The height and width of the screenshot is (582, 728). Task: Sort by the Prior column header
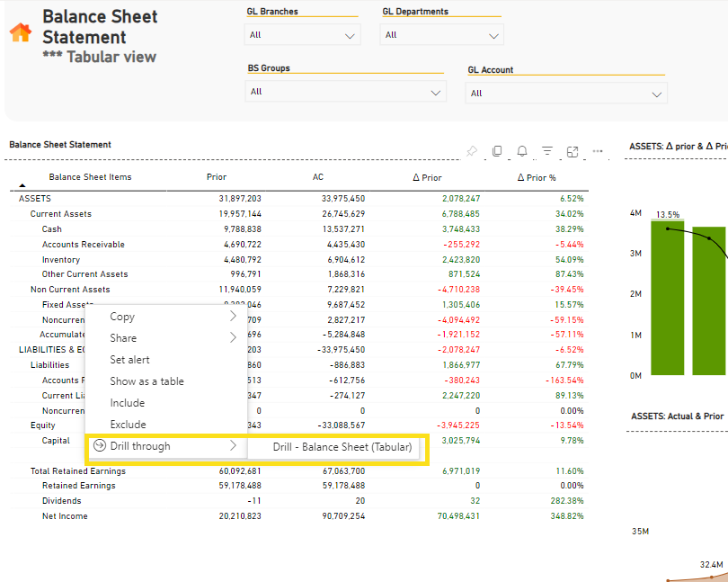click(x=217, y=177)
